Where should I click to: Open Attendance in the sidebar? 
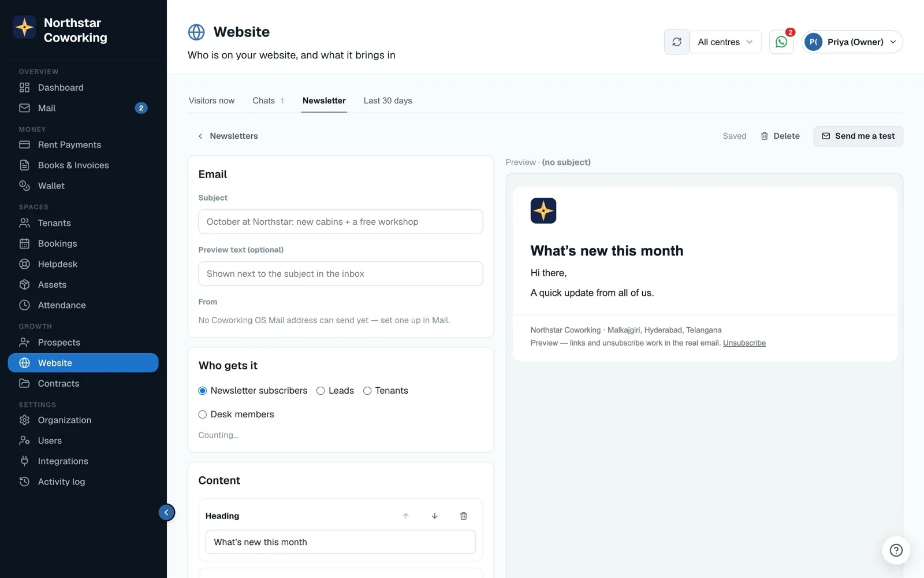click(83, 305)
